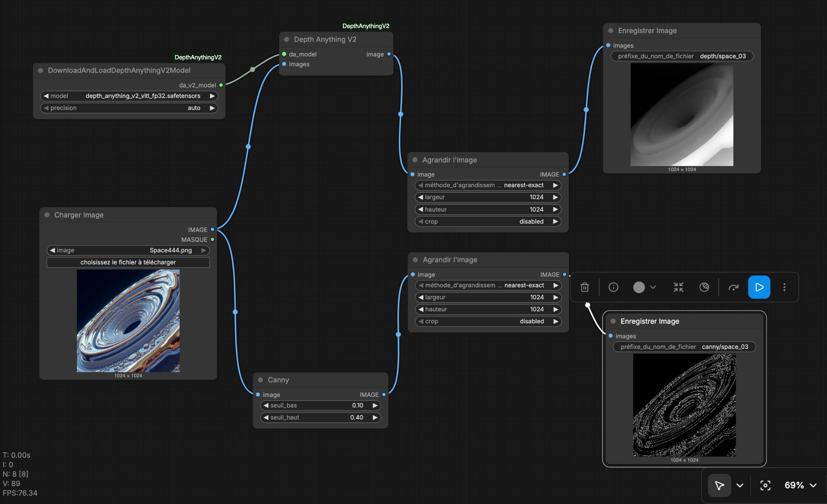Viewport: 827px width, 504px height.
Task: Open node info with the info icon
Action: click(x=613, y=287)
